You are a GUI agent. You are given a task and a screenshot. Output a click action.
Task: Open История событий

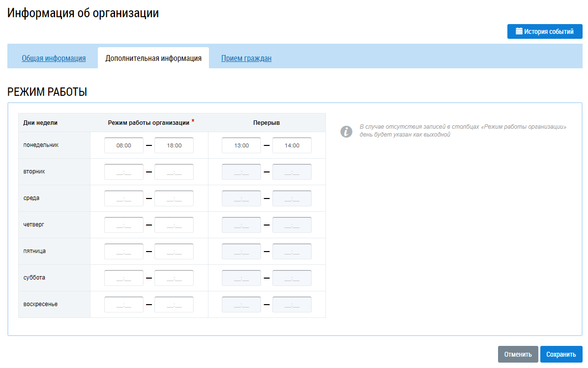[545, 31]
